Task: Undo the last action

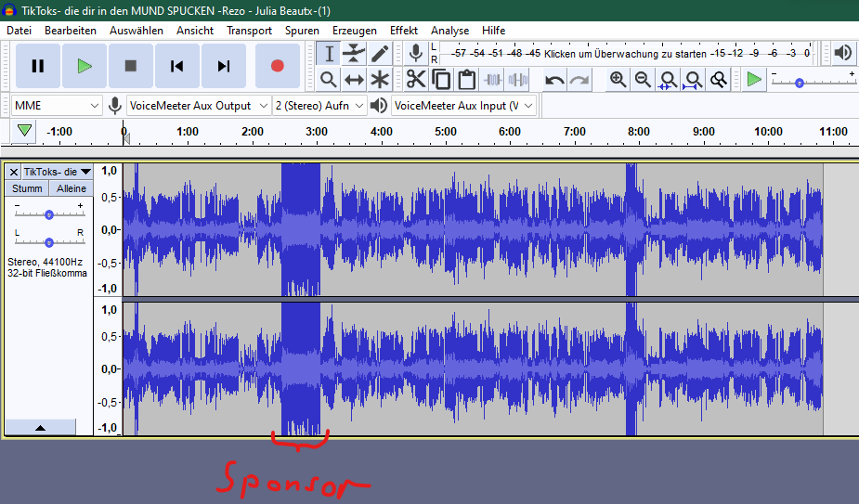Action: tap(554, 80)
